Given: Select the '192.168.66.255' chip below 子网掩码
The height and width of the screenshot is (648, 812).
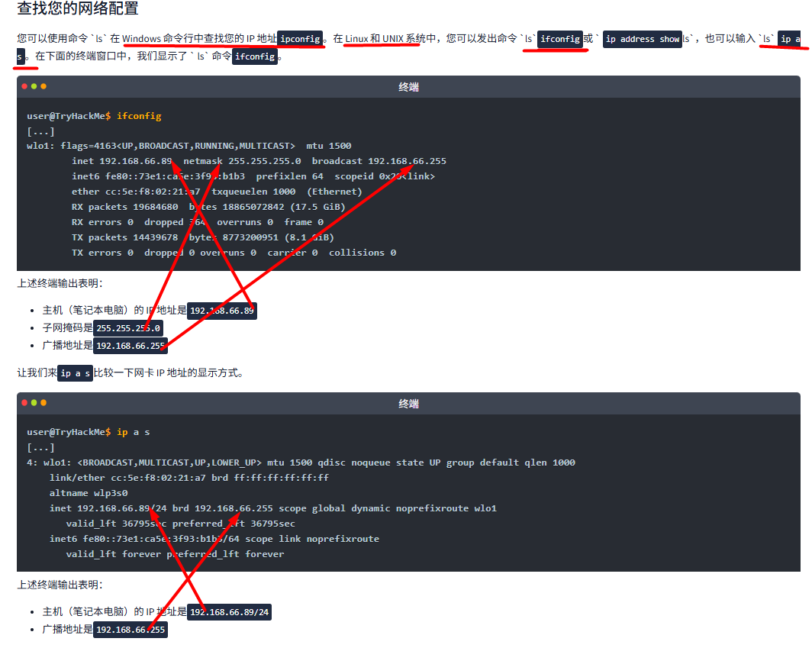Looking at the screenshot, I should [130, 346].
